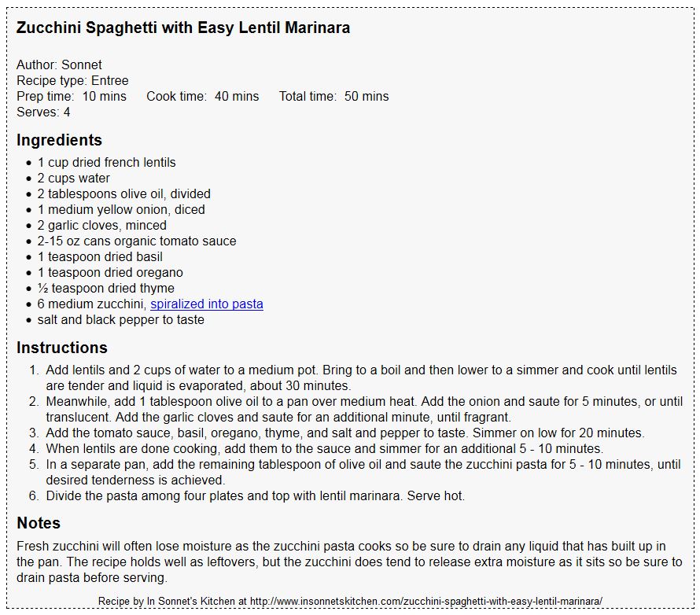The height and width of the screenshot is (615, 700).
Task: Click the "Author: Sonnet" line
Action: (59, 65)
